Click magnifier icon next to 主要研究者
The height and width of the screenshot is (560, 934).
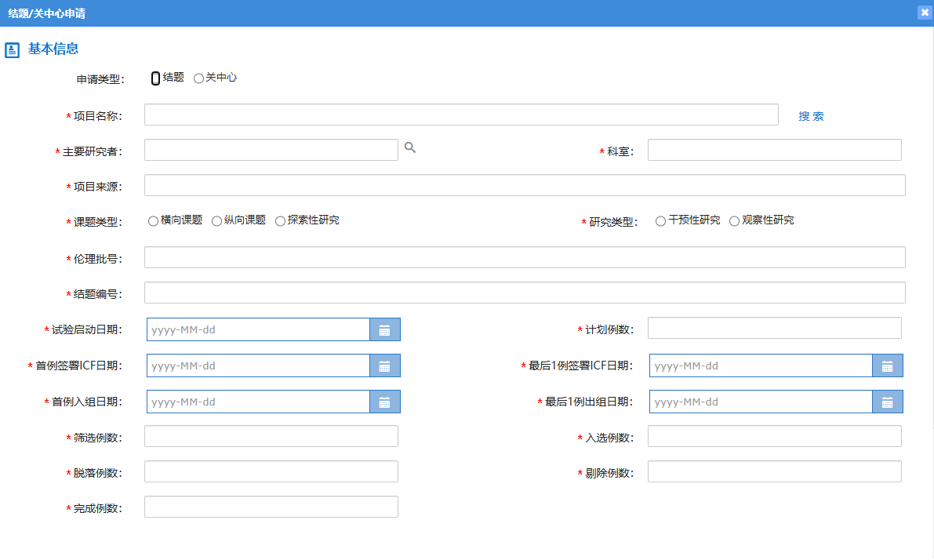click(410, 147)
